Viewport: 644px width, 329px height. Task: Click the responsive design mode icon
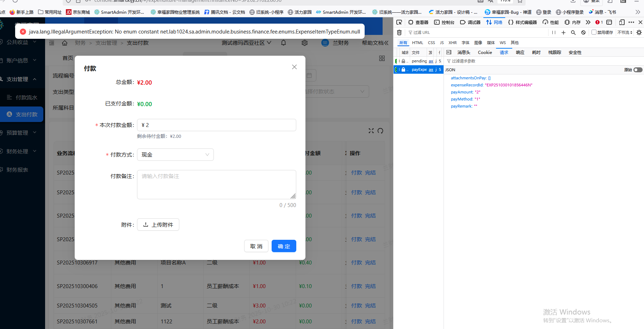click(x=622, y=22)
